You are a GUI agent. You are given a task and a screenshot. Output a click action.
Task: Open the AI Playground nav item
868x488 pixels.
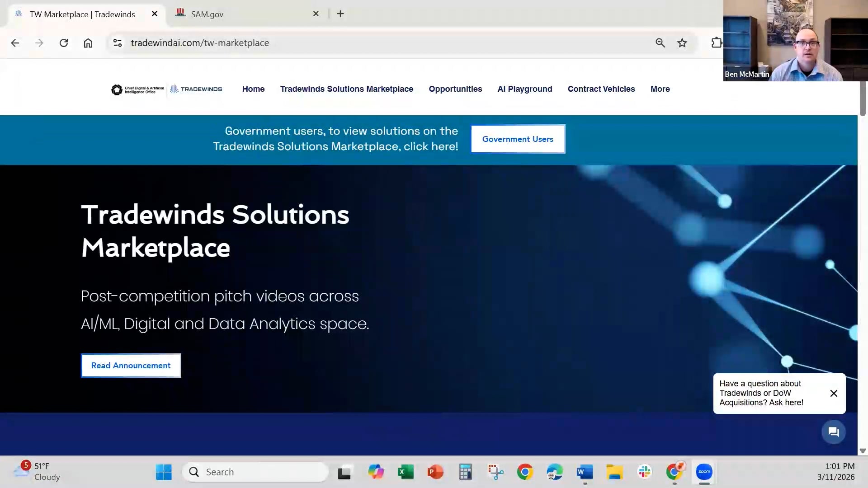[x=525, y=89]
